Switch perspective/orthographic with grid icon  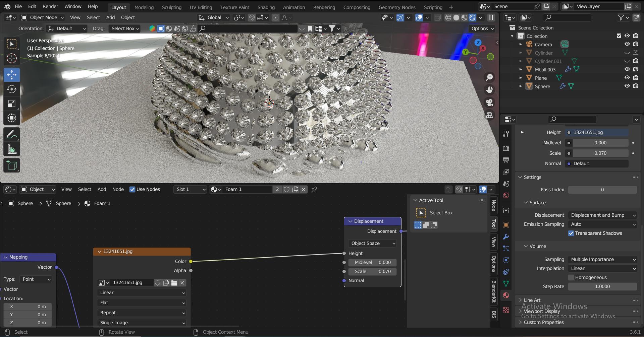tap(489, 115)
